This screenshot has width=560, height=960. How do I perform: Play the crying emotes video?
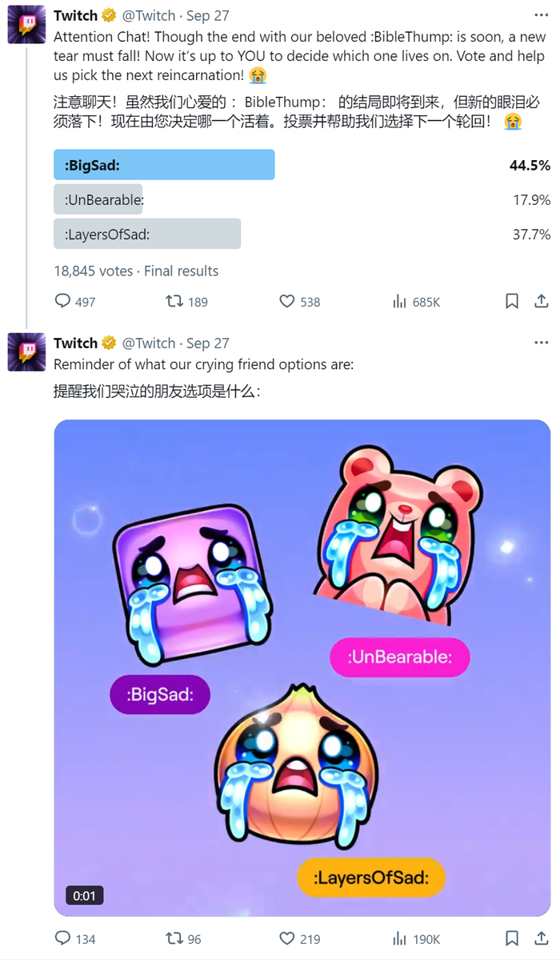(302, 668)
